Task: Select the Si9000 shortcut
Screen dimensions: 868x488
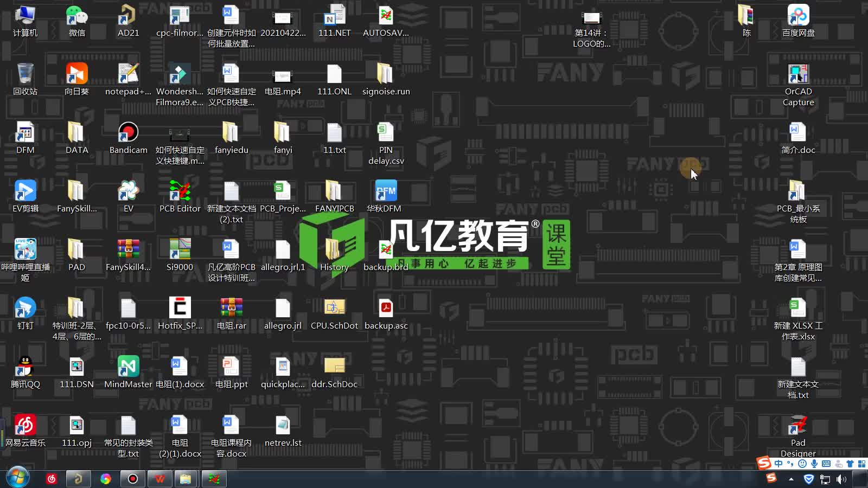Action: point(180,255)
